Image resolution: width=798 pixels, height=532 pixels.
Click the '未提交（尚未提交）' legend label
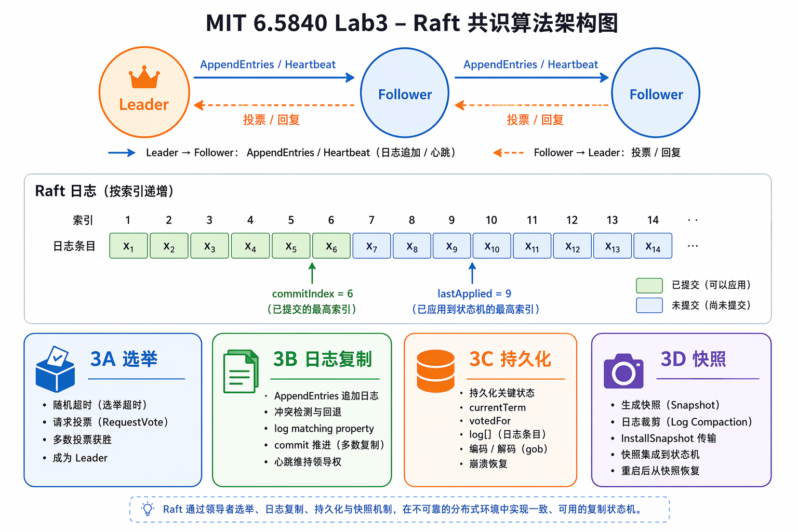[x=711, y=305]
